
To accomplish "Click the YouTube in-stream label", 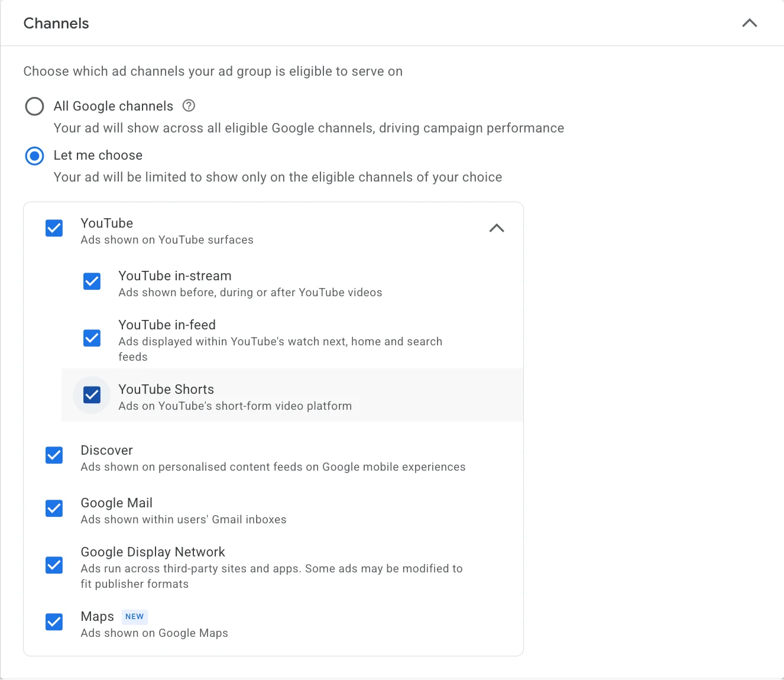I will 175,276.
